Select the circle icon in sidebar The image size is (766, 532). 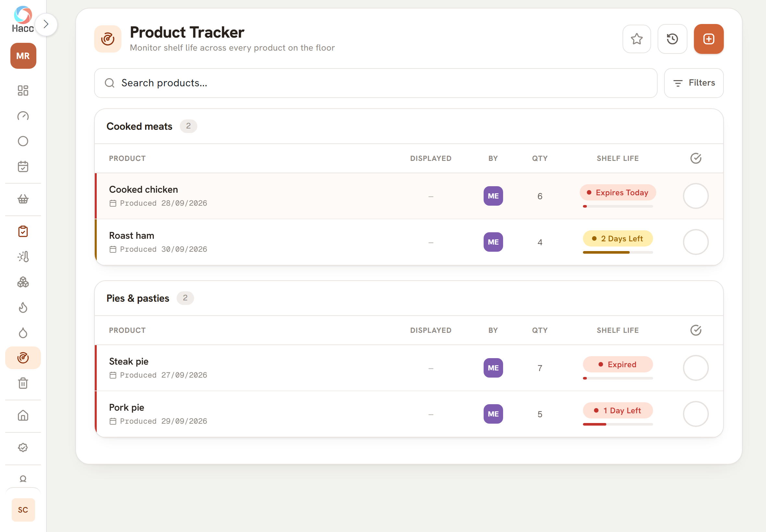click(23, 141)
